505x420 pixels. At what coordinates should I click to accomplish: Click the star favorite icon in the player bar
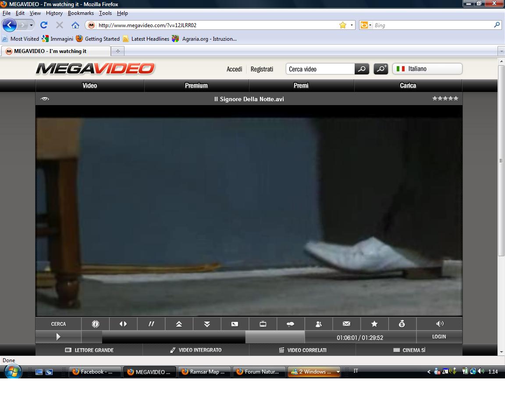[x=374, y=324]
